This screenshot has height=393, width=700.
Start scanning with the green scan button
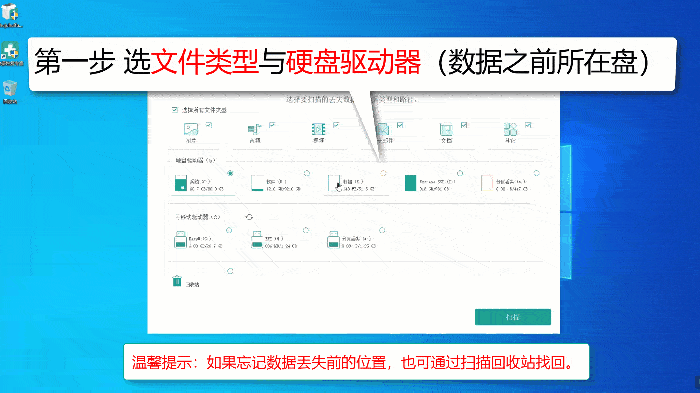coord(512,317)
